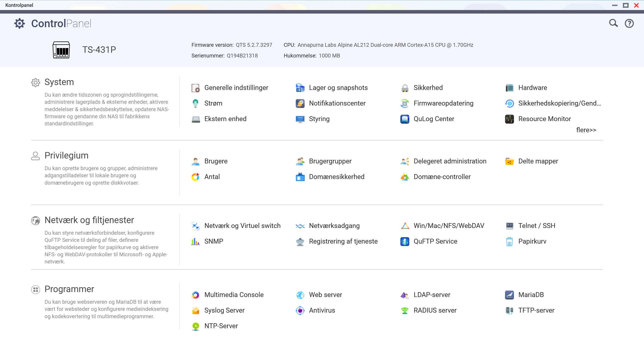Click the QuLog Center icon

(x=404, y=119)
